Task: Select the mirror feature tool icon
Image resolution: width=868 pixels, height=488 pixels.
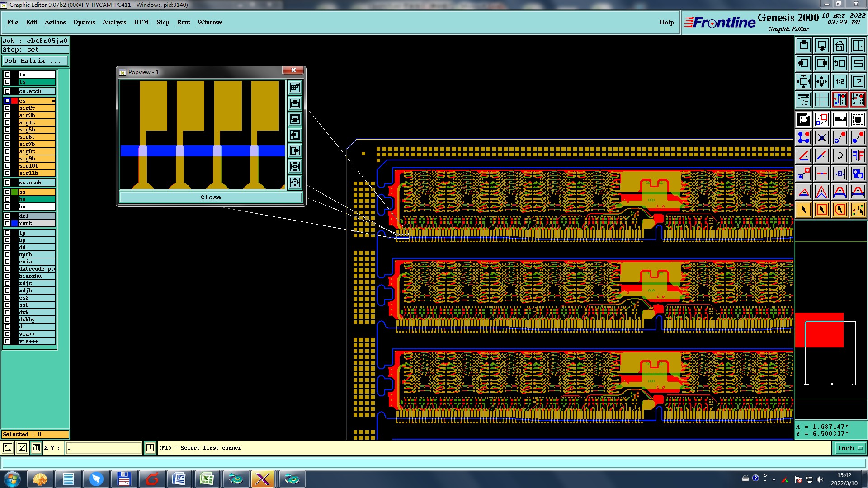Action: (858, 156)
